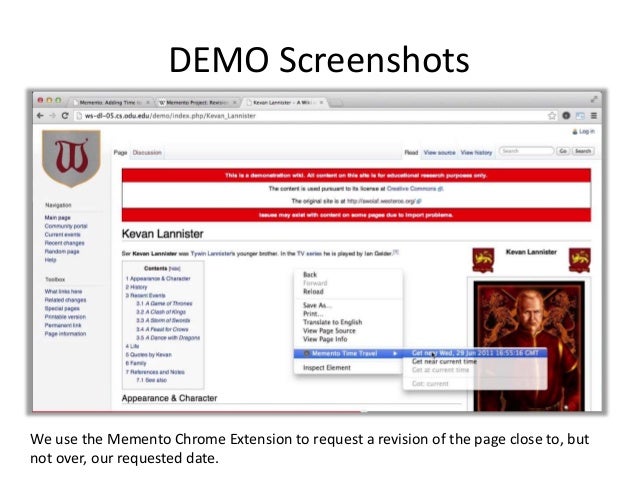Click the Help sidebar link
This screenshot has height=479, width=638.
(50, 260)
